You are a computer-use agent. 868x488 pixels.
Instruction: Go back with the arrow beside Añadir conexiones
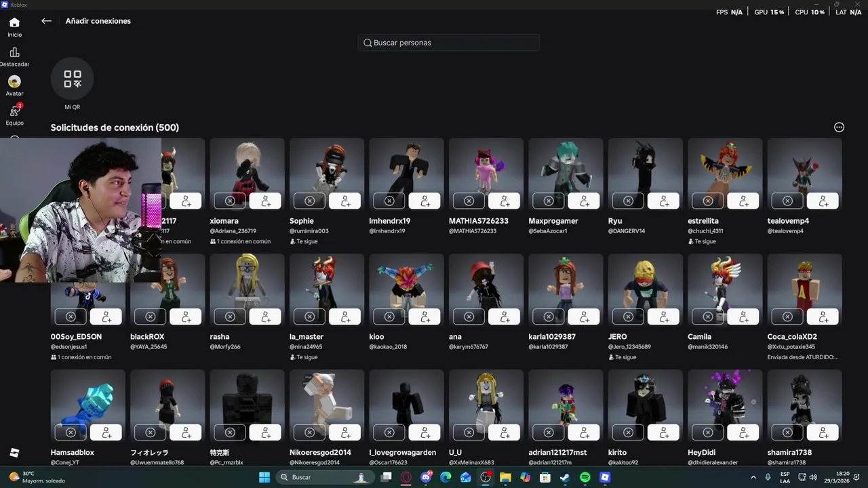click(x=46, y=21)
